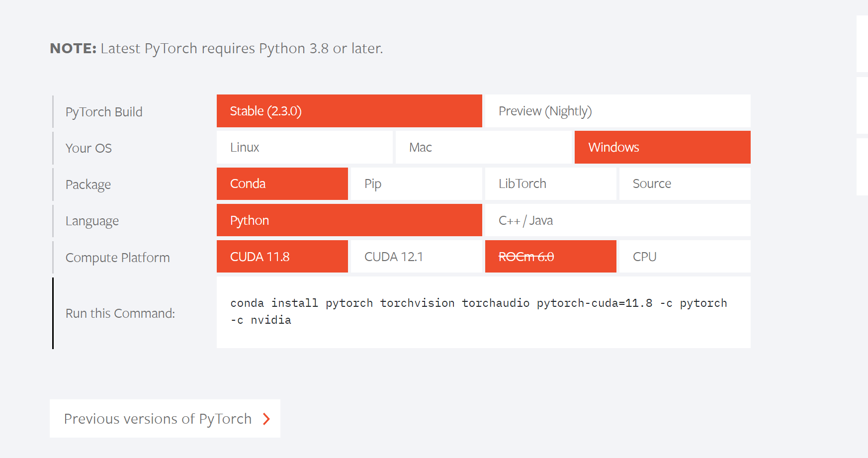
Task: Open Previous versions of PyTorch link
Action: click(x=165, y=419)
